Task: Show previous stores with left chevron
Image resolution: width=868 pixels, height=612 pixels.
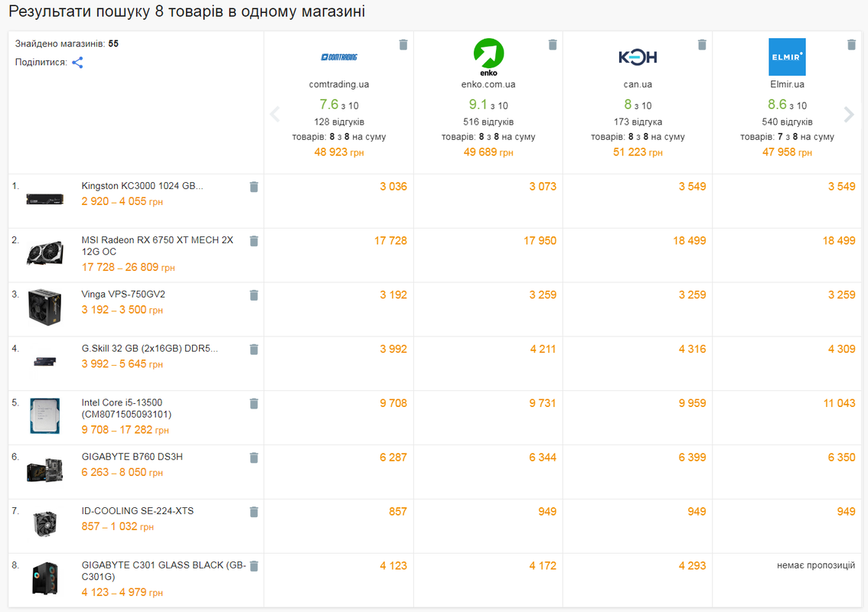Action: tap(275, 115)
